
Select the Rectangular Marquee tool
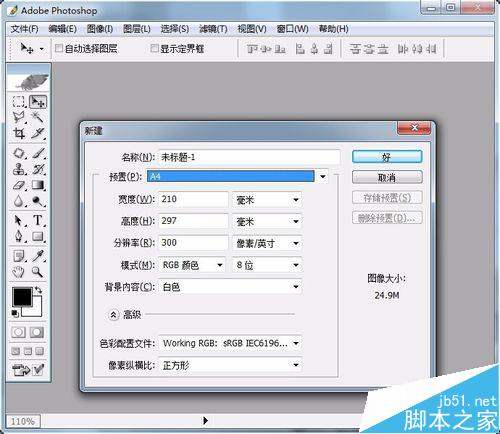pos(19,101)
